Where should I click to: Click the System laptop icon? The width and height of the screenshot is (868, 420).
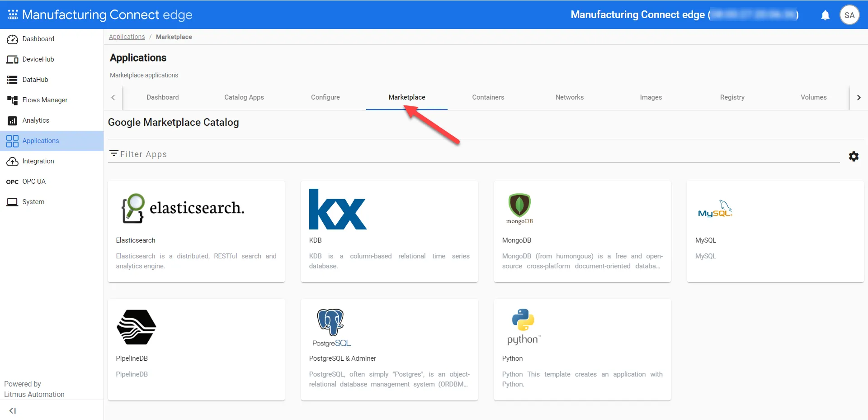tap(12, 202)
